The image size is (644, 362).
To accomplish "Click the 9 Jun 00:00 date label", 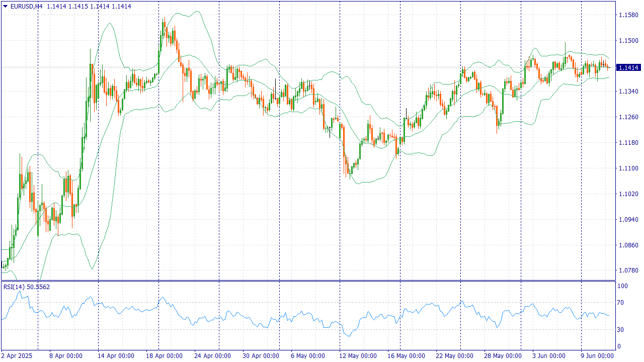I will pyautogui.click(x=597, y=356).
